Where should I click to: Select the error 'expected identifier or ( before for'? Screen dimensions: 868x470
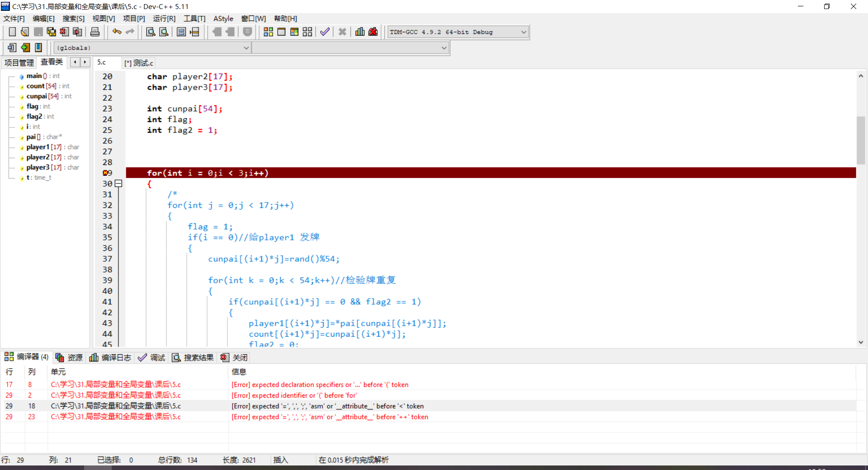(x=428, y=395)
